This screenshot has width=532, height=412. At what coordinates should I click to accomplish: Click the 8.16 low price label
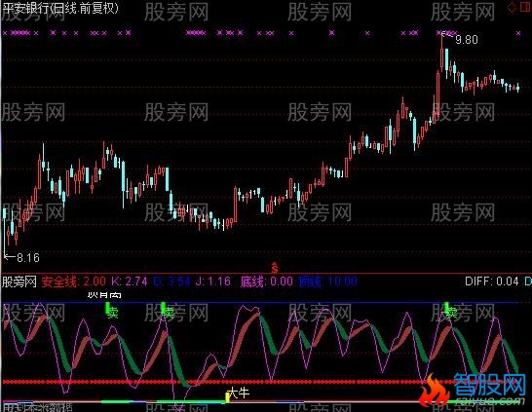pos(28,258)
